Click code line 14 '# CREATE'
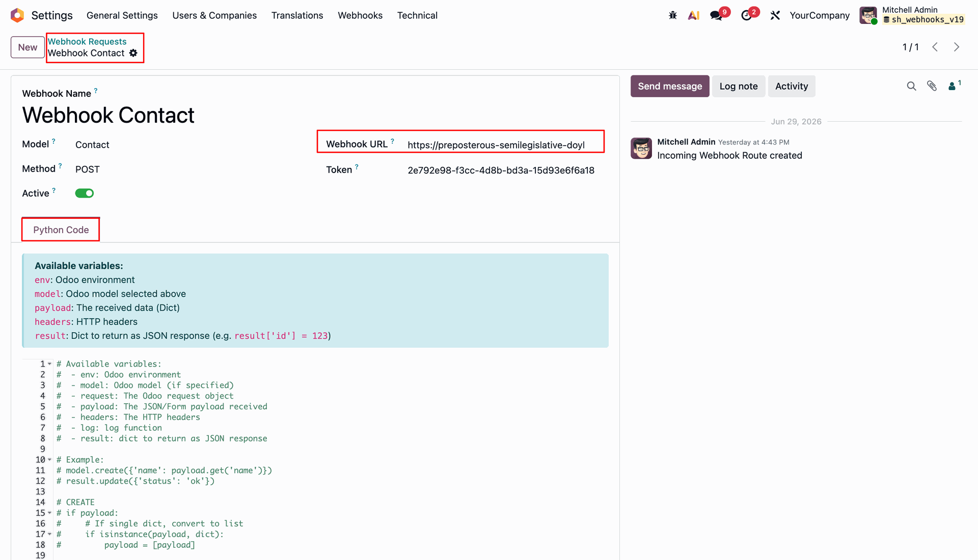The image size is (978, 560). click(x=75, y=502)
